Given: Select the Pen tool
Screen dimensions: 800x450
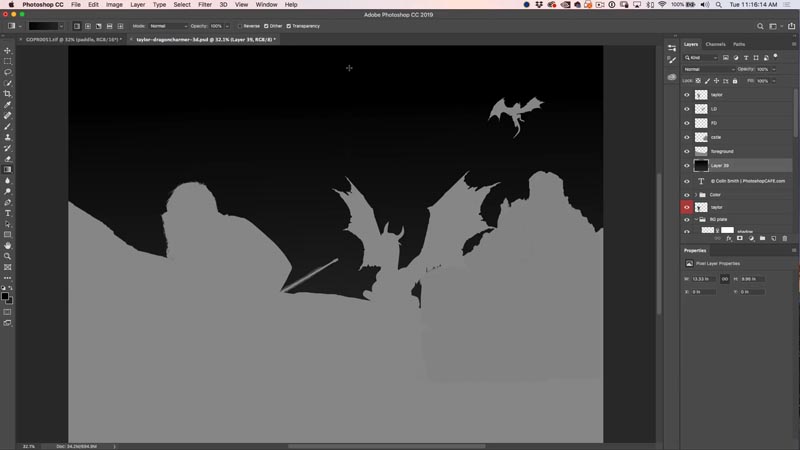Looking at the screenshot, I should 8,203.
